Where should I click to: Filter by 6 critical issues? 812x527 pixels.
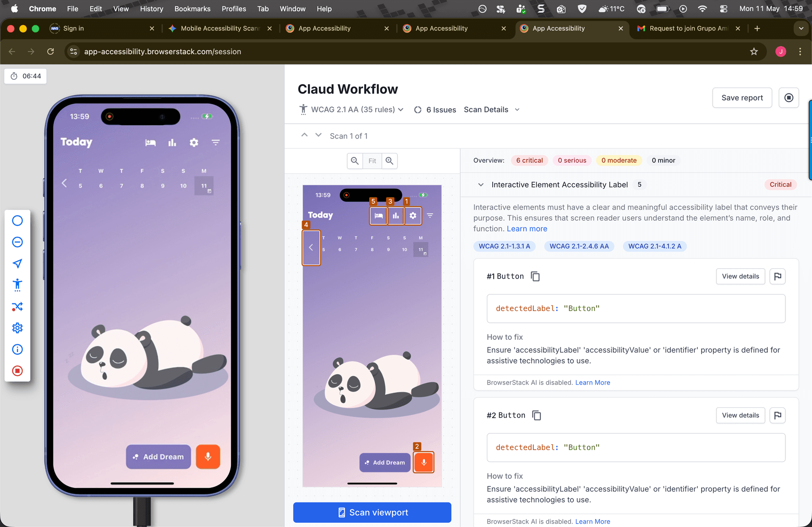point(529,161)
